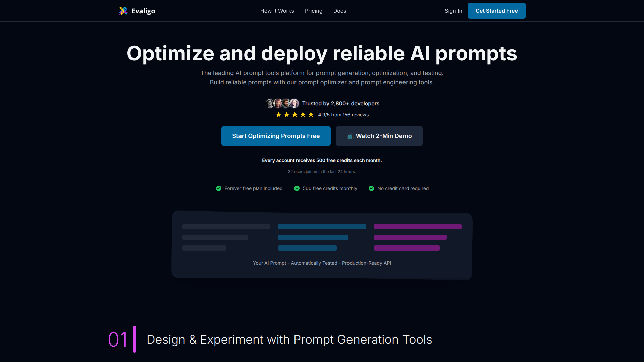Screen dimensions: 644x362
Task: Click the TV icon in Watch Demo button
Action: (350, 136)
